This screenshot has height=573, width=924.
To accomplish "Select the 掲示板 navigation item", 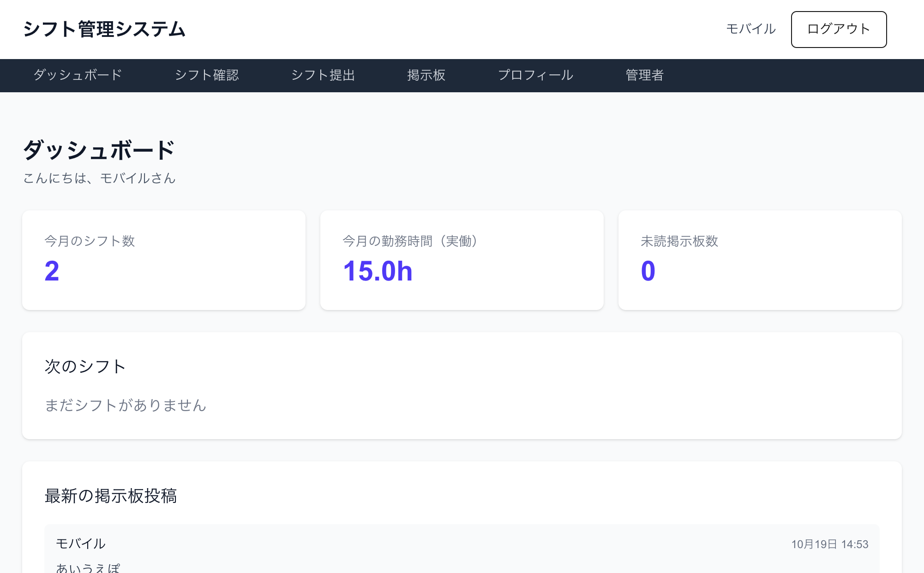I will [426, 75].
